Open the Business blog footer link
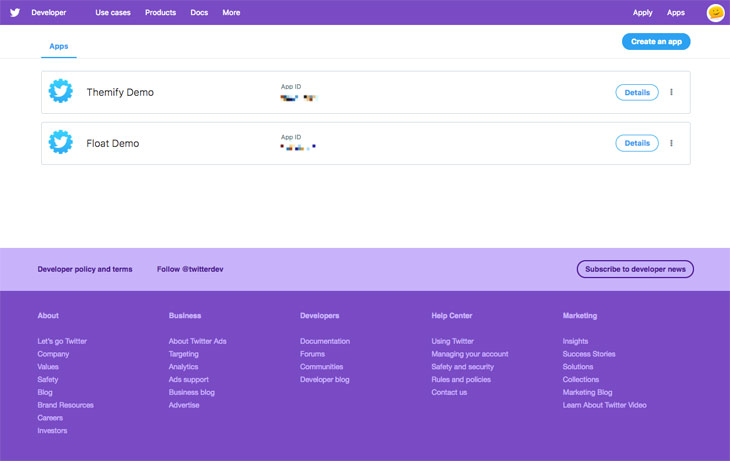The image size is (730, 461). point(191,392)
